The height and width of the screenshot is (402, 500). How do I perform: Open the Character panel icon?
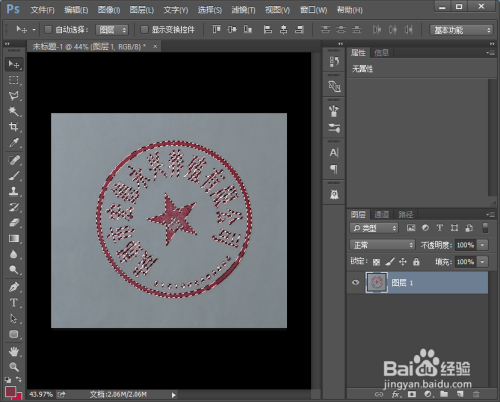pos(334,153)
